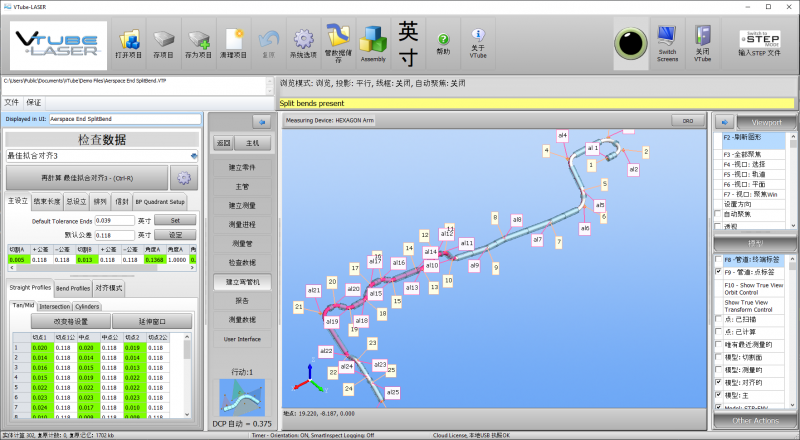The height and width of the screenshot is (440, 800).
Task: Click the 打开项目 open project folder icon
Action: [x=129, y=40]
